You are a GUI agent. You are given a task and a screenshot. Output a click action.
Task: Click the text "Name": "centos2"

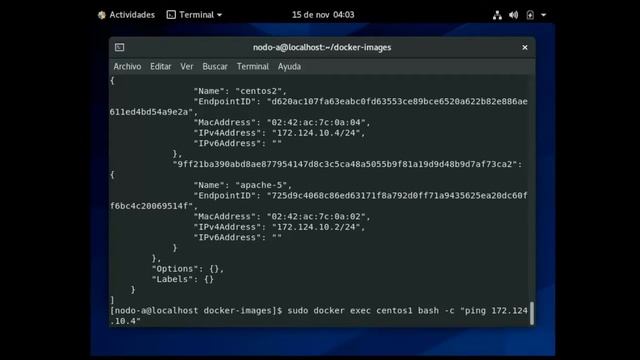[x=240, y=91]
